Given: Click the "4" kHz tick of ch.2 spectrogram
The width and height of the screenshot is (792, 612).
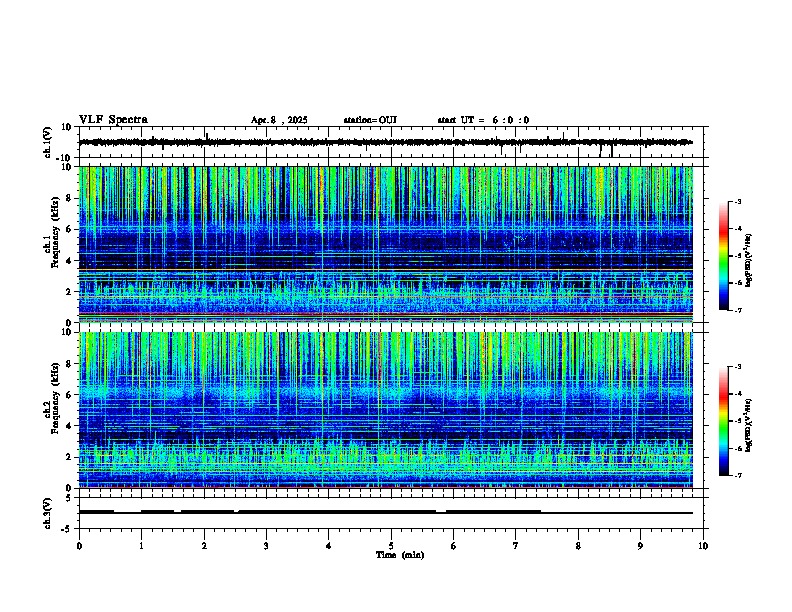Looking at the screenshot, I should [70, 426].
